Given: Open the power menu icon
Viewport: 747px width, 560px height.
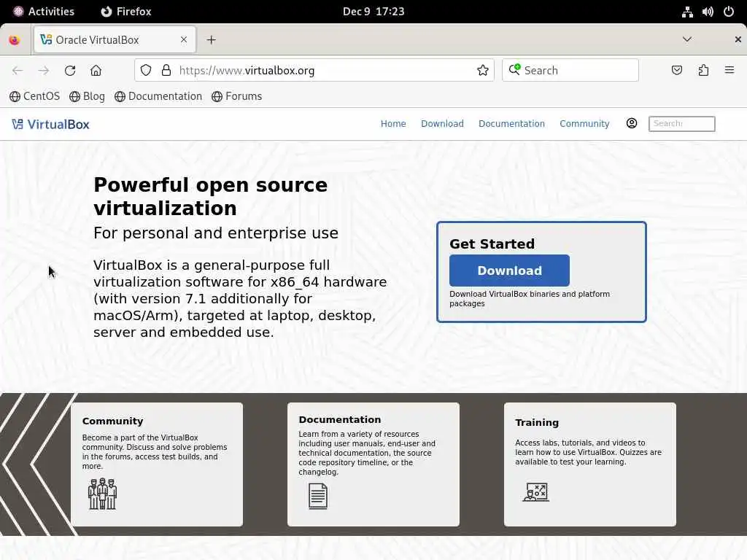Looking at the screenshot, I should 729,12.
